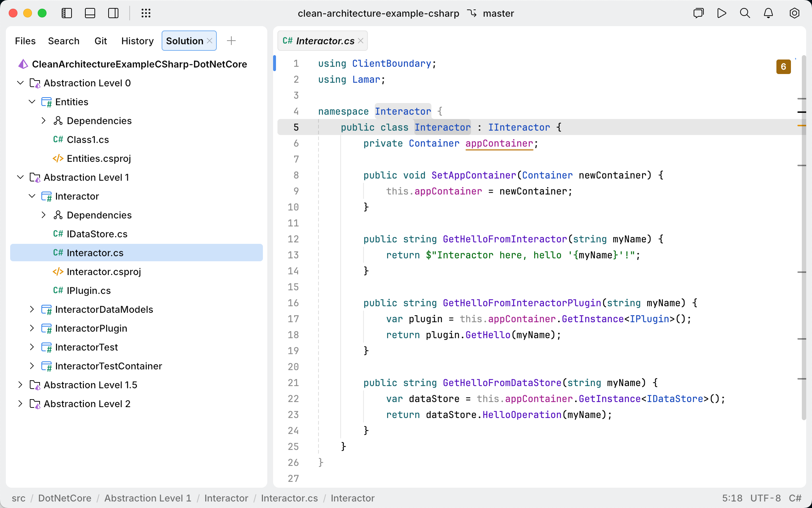Select Interactor.csproj in the solution tree
This screenshot has height=508, width=812.
point(104,271)
